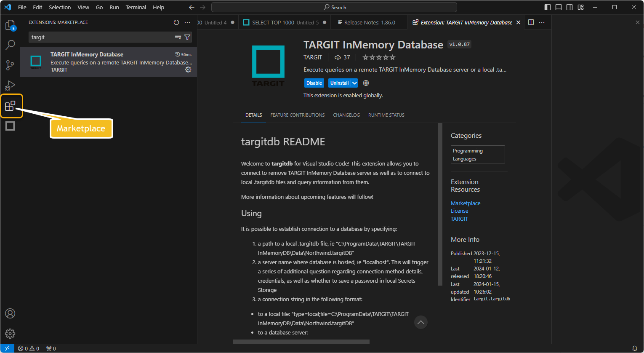644x353 pixels.
Task: Open filter extensions menu
Action: pyautogui.click(x=187, y=37)
